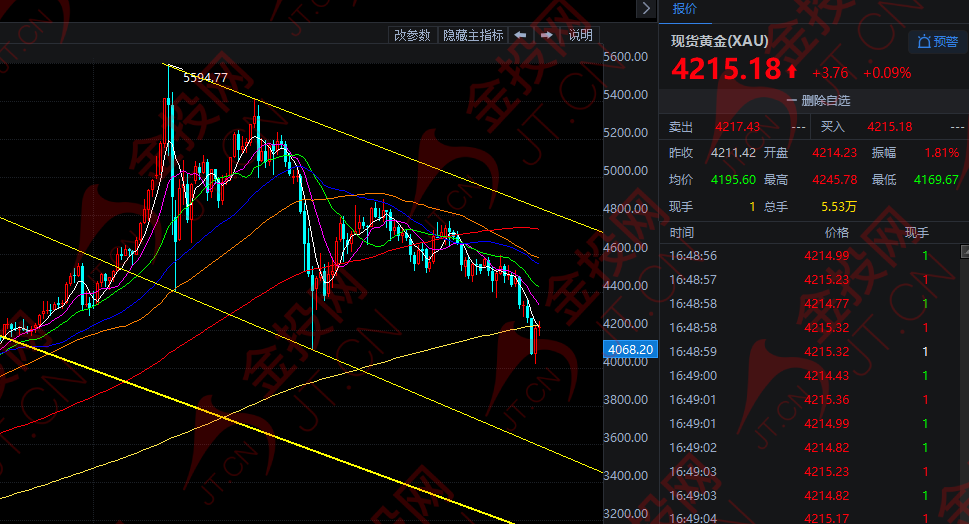Click 删除自选 to remove from watchlist

pyautogui.click(x=819, y=101)
